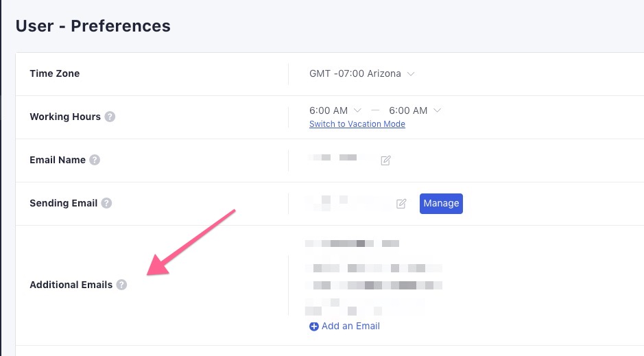Image resolution: width=644 pixels, height=356 pixels.
Task: Click the Working Hours help icon
Action: pos(110,117)
